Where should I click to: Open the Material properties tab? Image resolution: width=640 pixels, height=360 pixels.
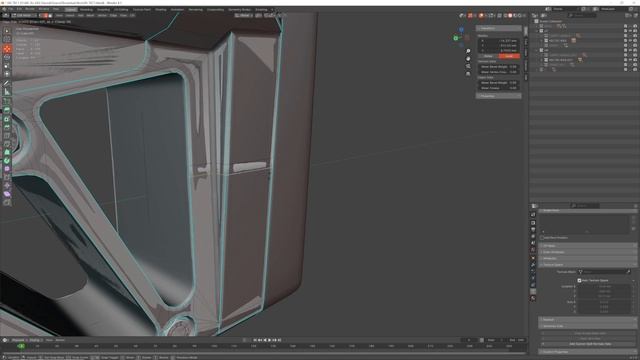point(533,299)
